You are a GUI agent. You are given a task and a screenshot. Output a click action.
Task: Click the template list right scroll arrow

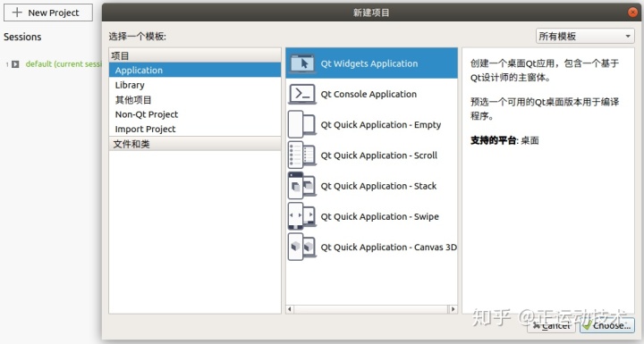[453, 308]
